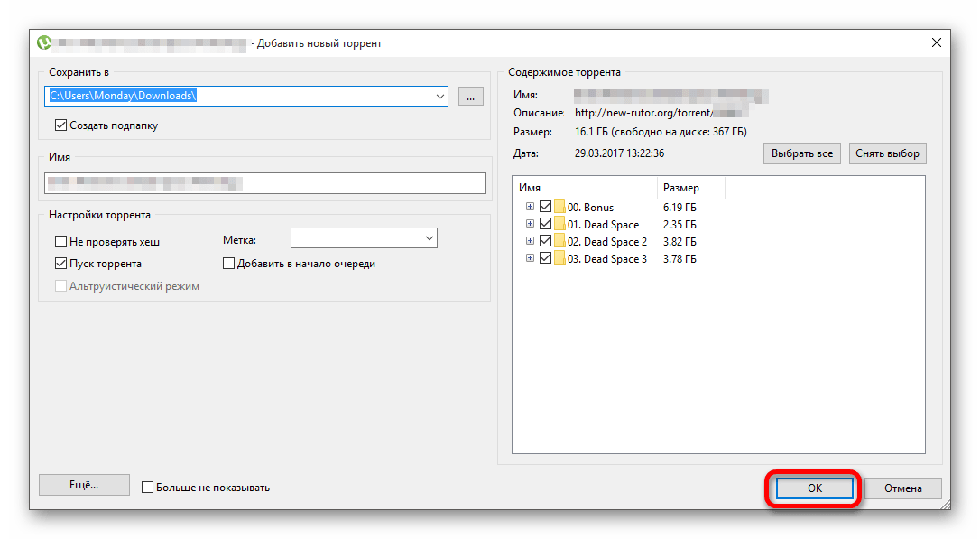
Task: Enable Добавить в начало очереди checkbox
Action: click(x=229, y=264)
